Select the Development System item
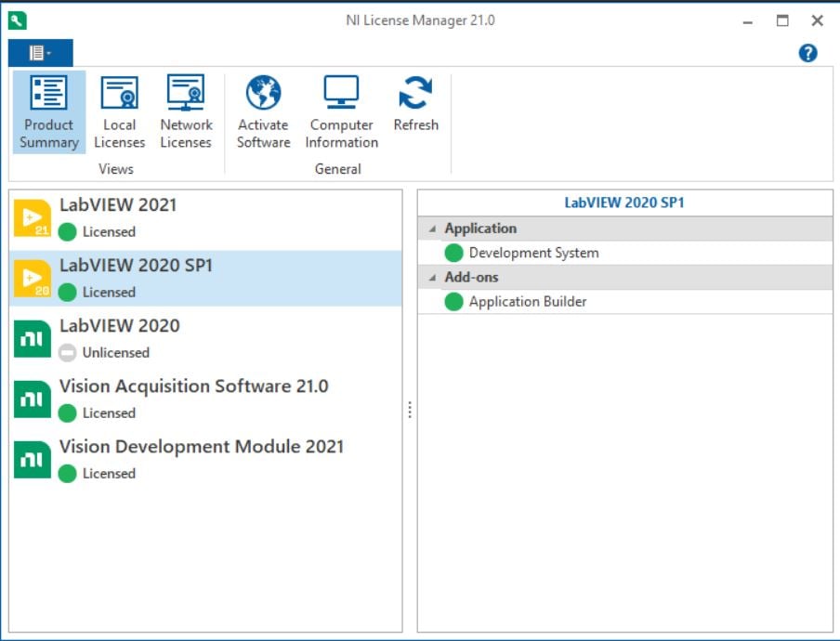 coord(625,253)
